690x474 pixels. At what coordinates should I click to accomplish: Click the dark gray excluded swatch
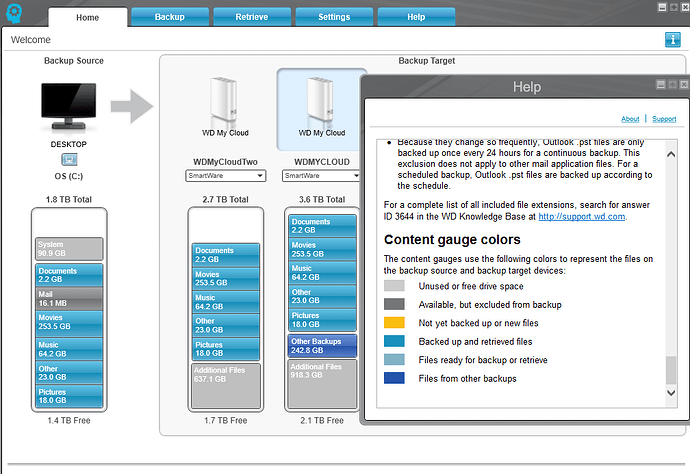(x=394, y=305)
